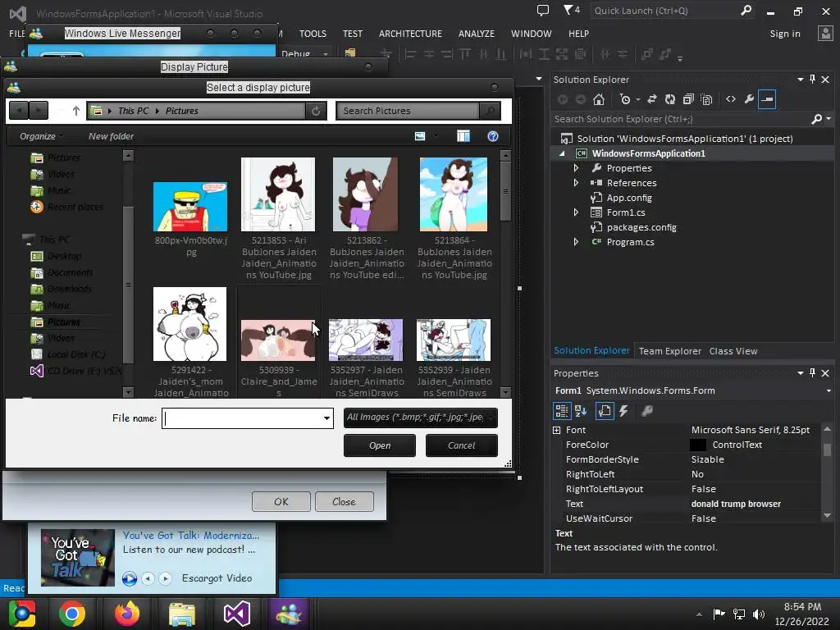
Task: Open Firefox from the taskbar
Action: pos(127,614)
